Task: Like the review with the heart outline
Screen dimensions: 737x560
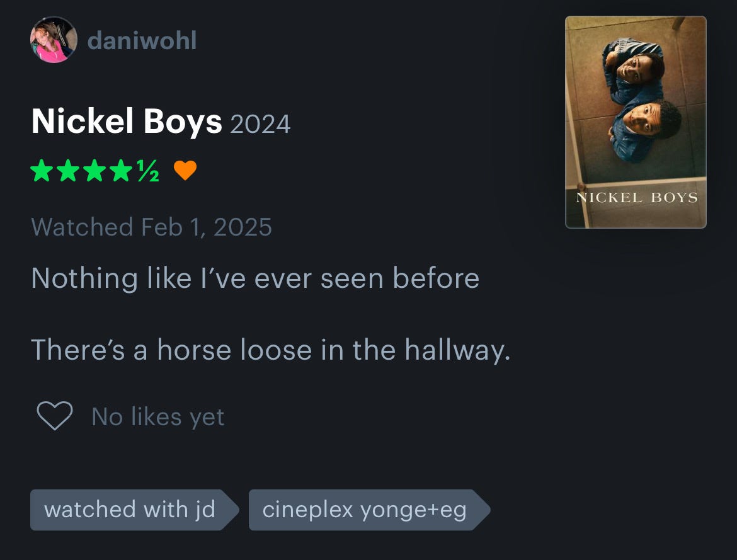Action: 55,416
